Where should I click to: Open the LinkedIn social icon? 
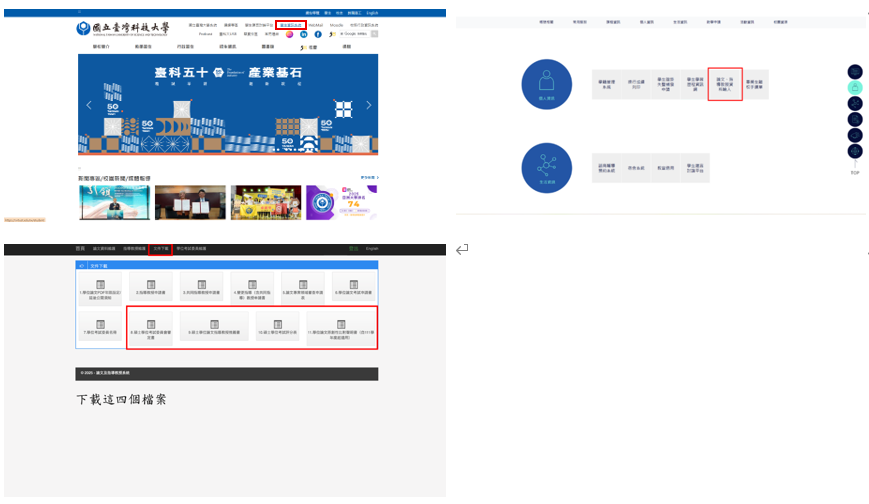[x=304, y=34]
